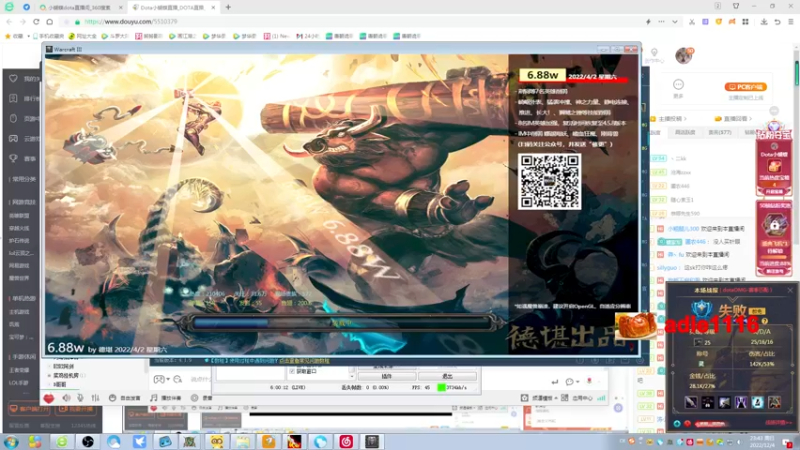800x450 pixels.
Task: Open the 网址大全 bookmark
Action: click(83, 36)
